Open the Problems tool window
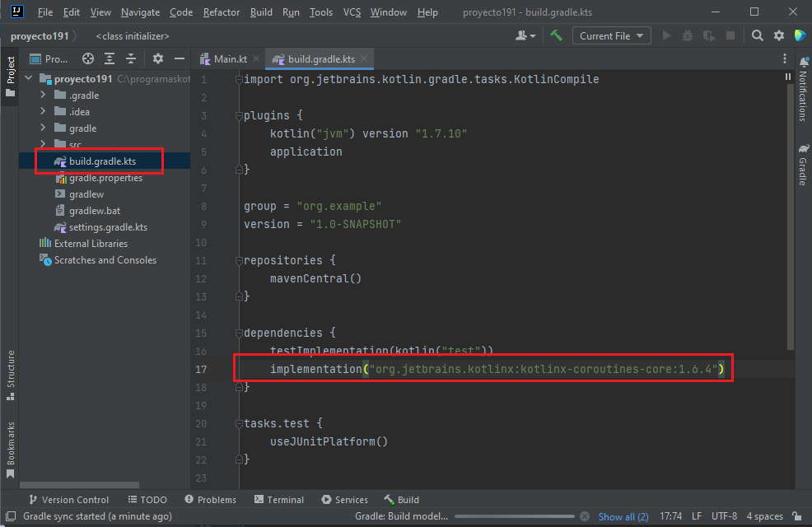Screen dimensions: 812x527 pyautogui.click(x=210, y=500)
